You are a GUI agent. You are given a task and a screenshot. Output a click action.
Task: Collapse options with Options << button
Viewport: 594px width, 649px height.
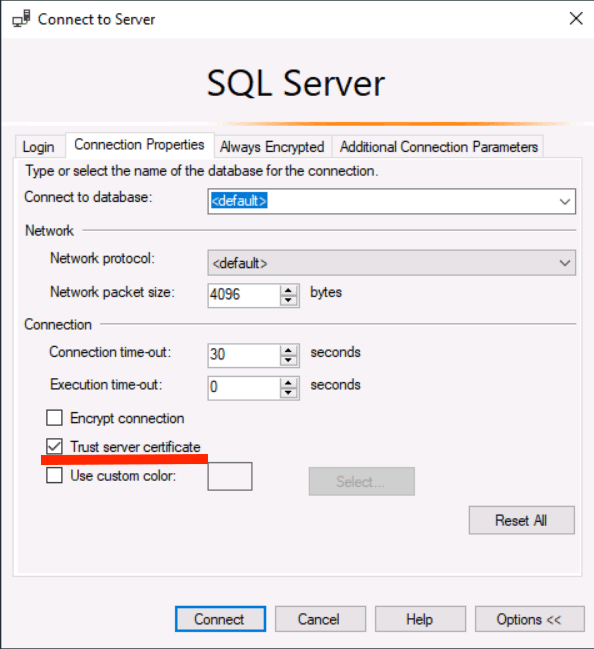(x=529, y=619)
